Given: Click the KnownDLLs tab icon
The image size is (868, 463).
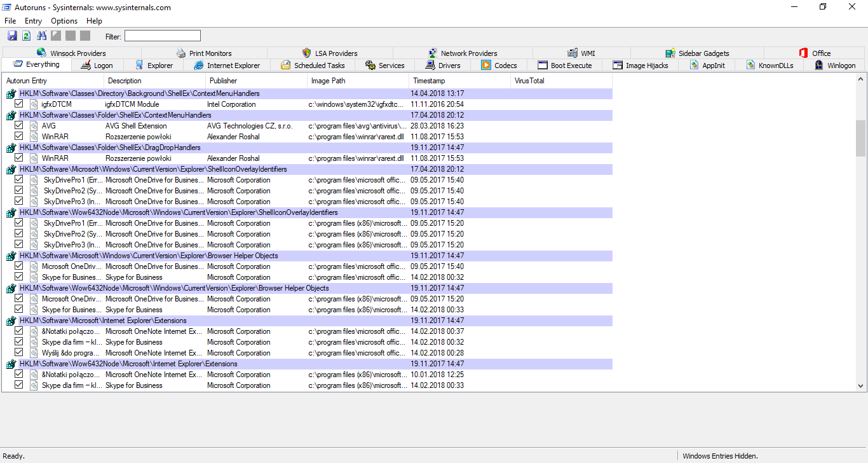Looking at the screenshot, I should 750,65.
